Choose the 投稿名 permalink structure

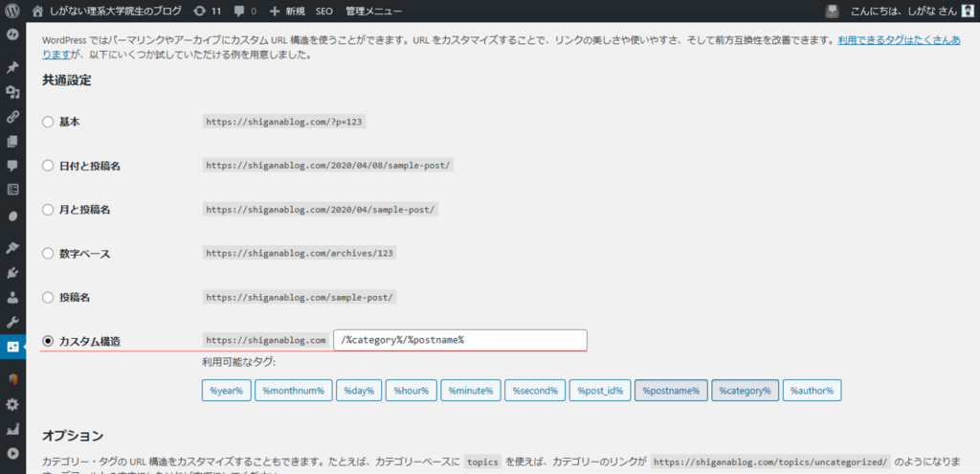click(x=48, y=297)
